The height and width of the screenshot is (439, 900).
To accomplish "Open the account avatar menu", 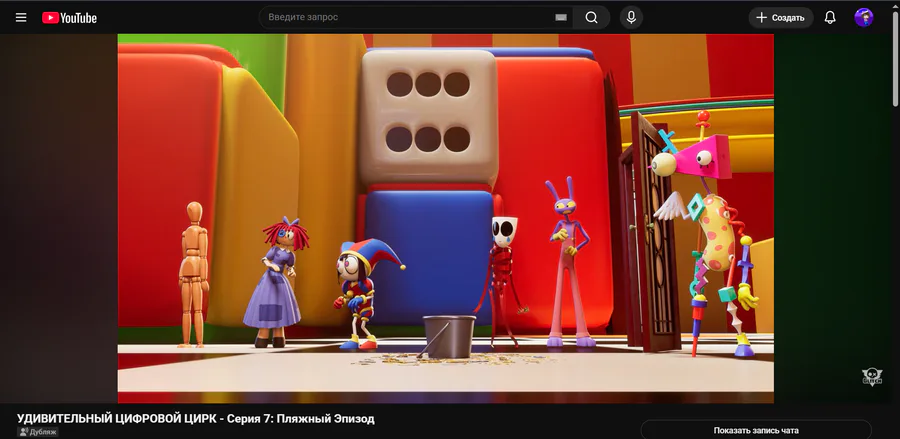I will point(864,17).
